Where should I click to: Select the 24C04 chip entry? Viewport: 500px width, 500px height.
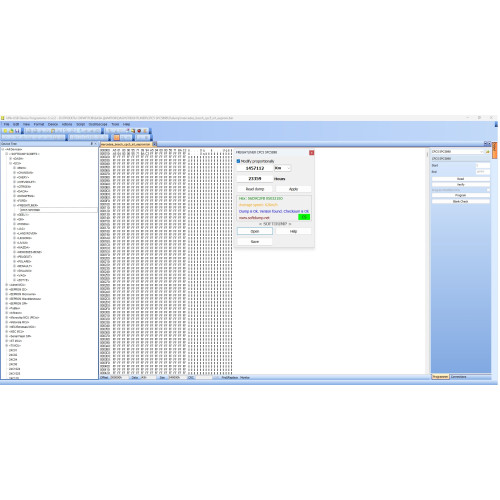click(x=13, y=360)
